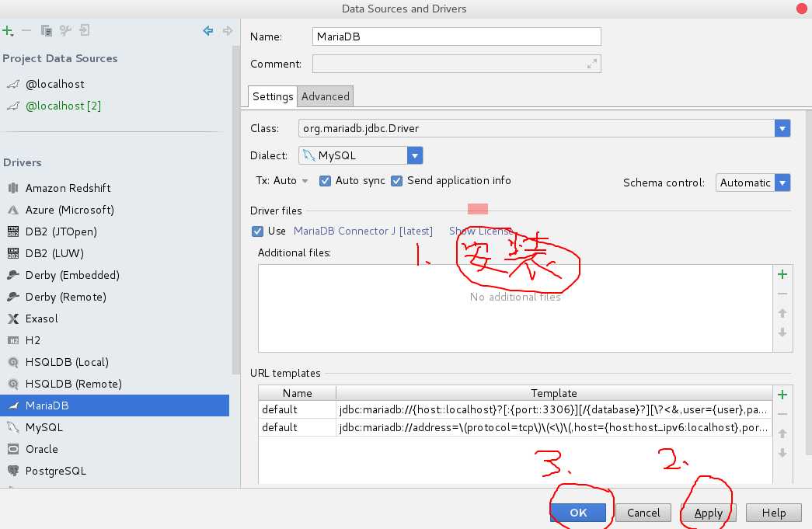Select the HSQLDB (Remote) driver
This screenshot has width=812, height=529.
coord(114,384)
